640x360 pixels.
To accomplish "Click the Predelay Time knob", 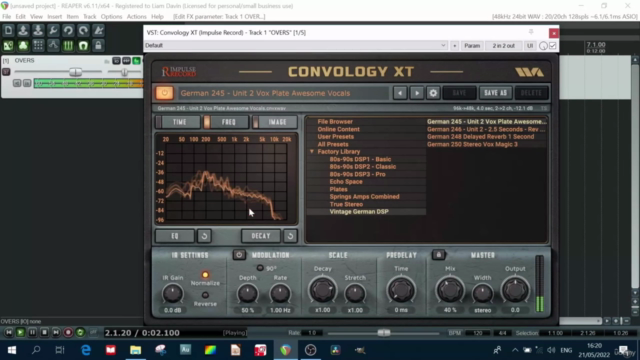I will (x=401, y=290).
